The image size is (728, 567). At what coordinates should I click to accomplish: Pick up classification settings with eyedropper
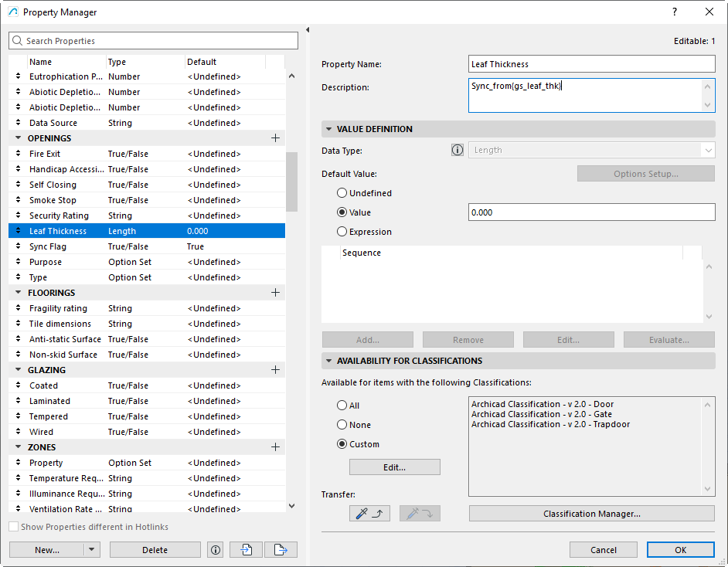[369, 514]
